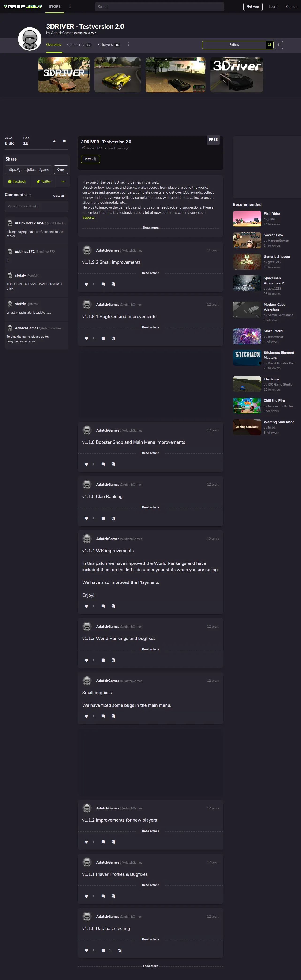The image size is (301, 980).
Task: Switch to the Comments tab
Action: 79,45
